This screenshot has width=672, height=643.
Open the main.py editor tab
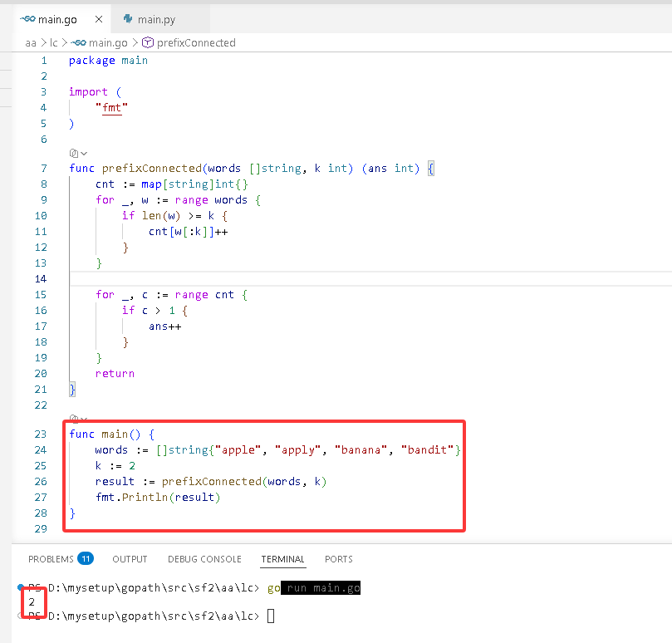pos(160,19)
